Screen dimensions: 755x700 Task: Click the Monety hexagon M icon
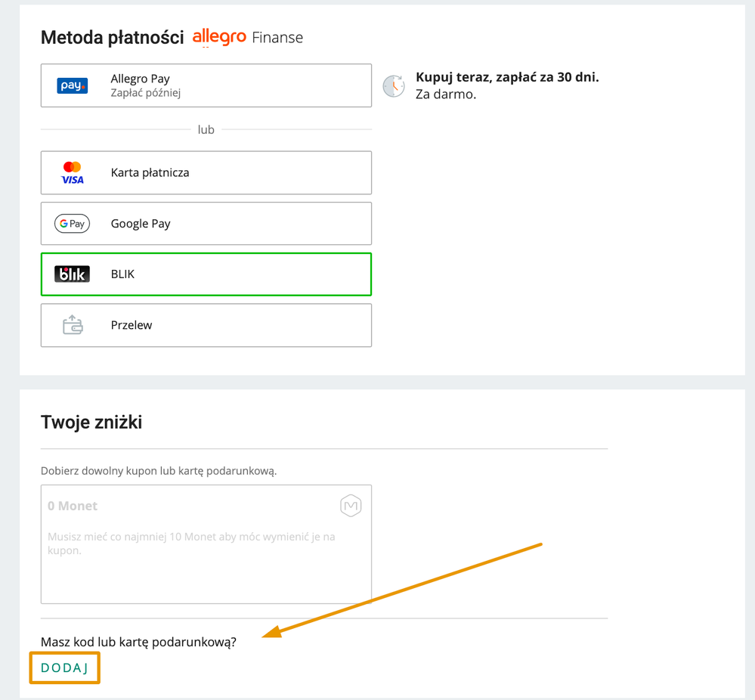(x=351, y=506)
